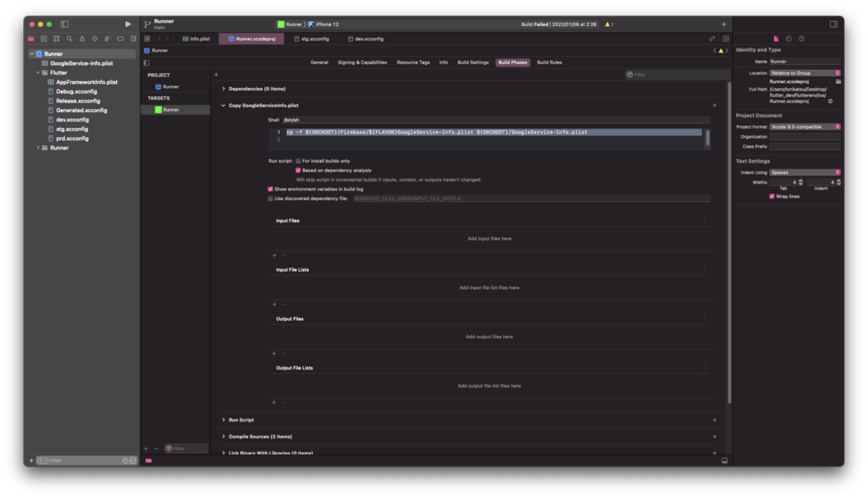Image resolution: width=868 pixels, height=498 pixels.
Task: Click the add editor split icon
Action: 726,38
